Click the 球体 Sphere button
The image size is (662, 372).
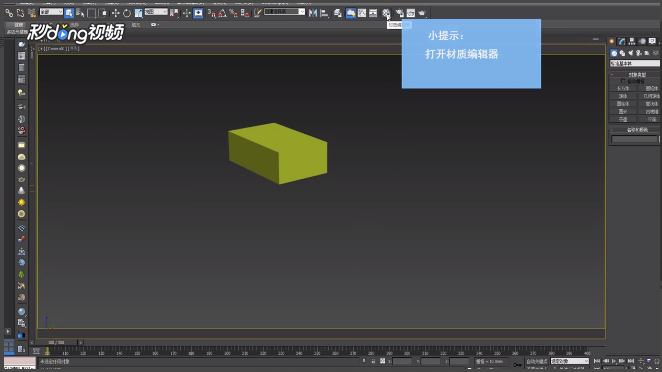pos(623,96)
